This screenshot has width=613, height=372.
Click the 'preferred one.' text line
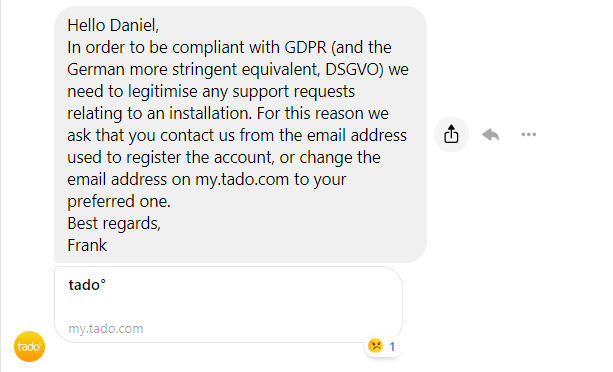(x=119, y=202)
